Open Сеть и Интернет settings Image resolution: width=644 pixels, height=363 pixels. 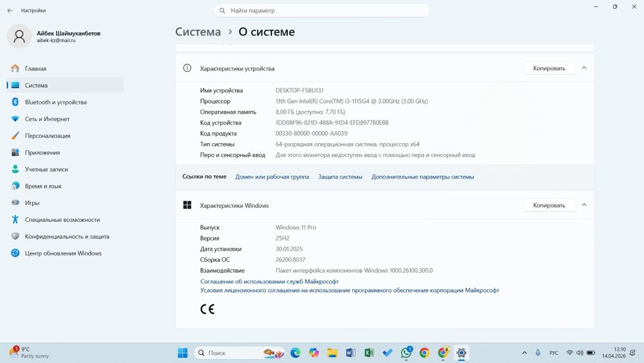coord(66,119)
